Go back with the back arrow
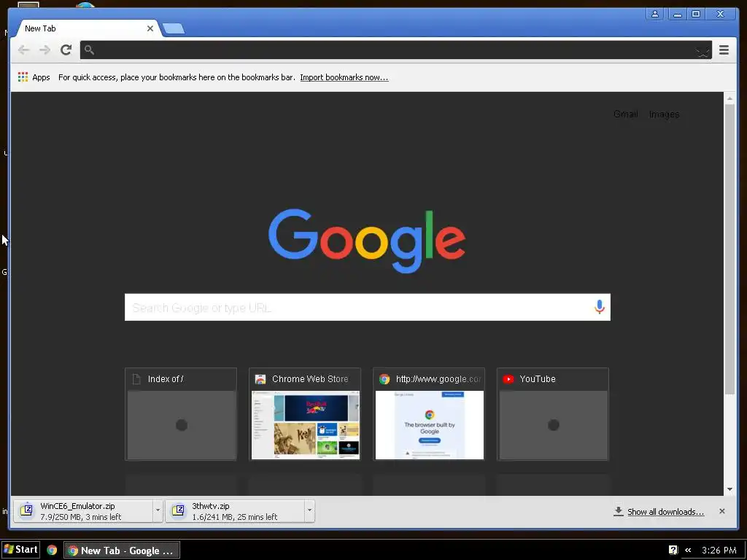 point(23,50)
